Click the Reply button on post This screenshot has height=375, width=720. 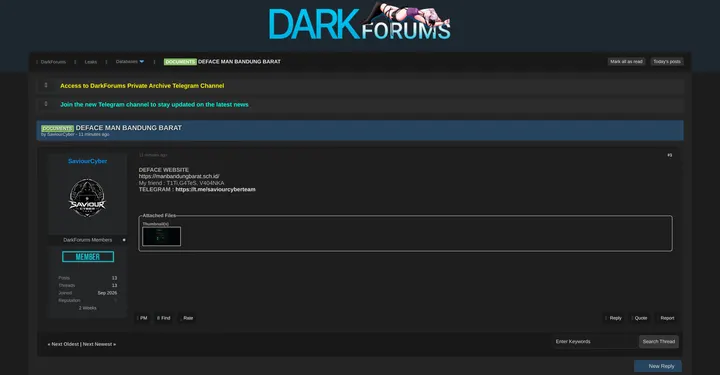[x=614, y=318]
